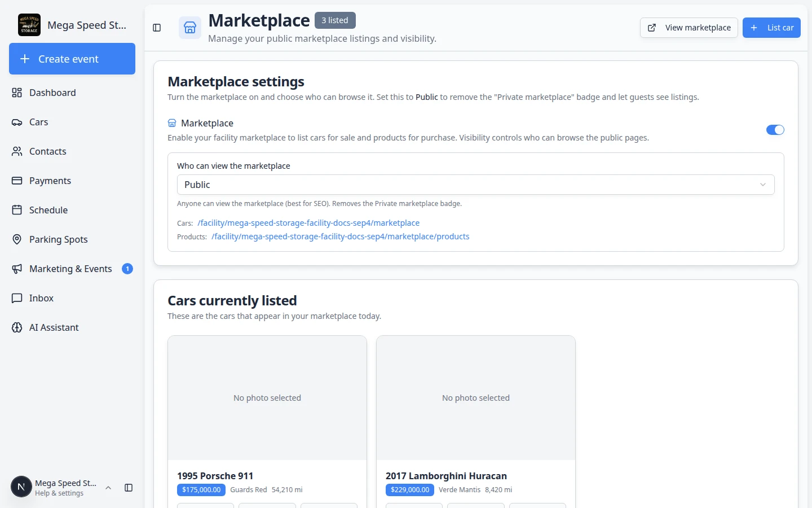Click the Marketing & Events notification badge
The image size is (812, 508).
[127, 269]
